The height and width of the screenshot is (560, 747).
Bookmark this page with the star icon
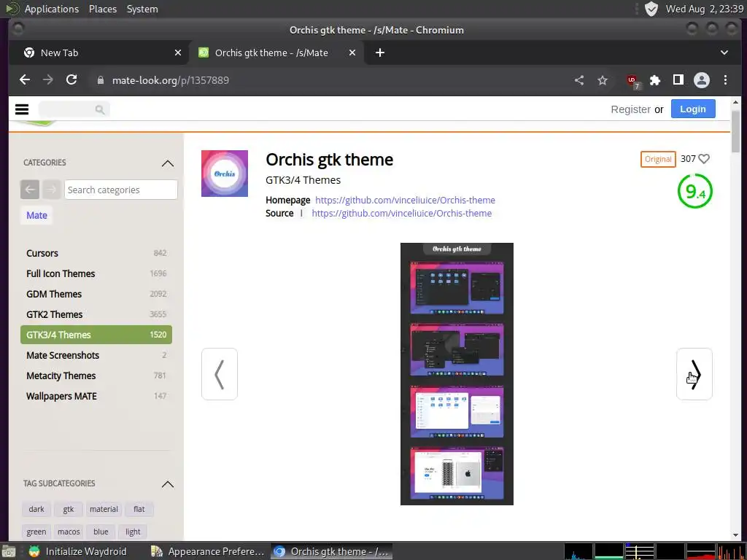pos(602,80)
